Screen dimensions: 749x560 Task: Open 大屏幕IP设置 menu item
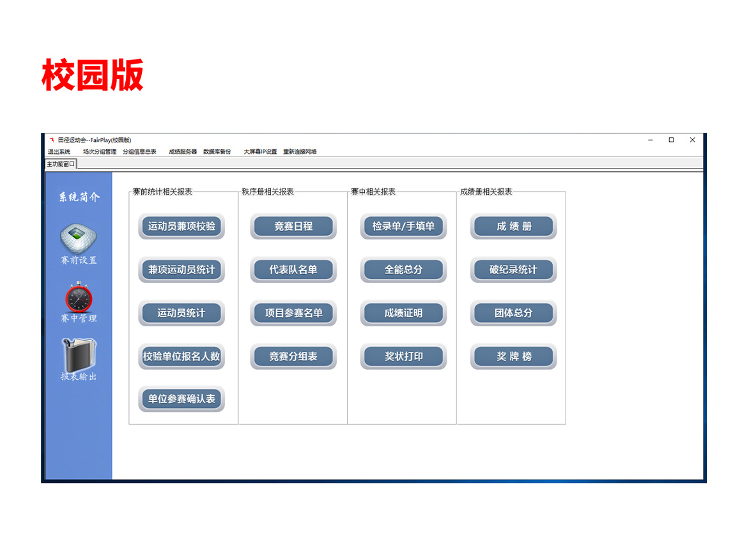pyautogui.click(x=260, y=152)
